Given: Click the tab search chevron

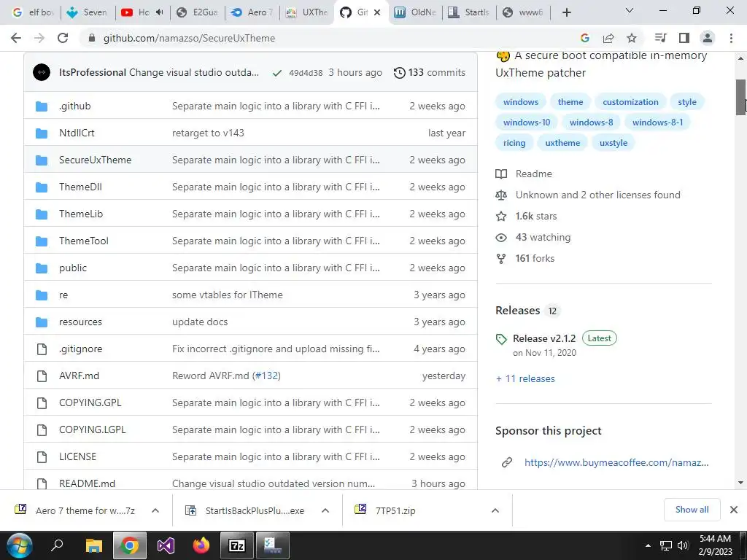Looking at the screenshot, I should pyautogui.click(x=630, y=10).
